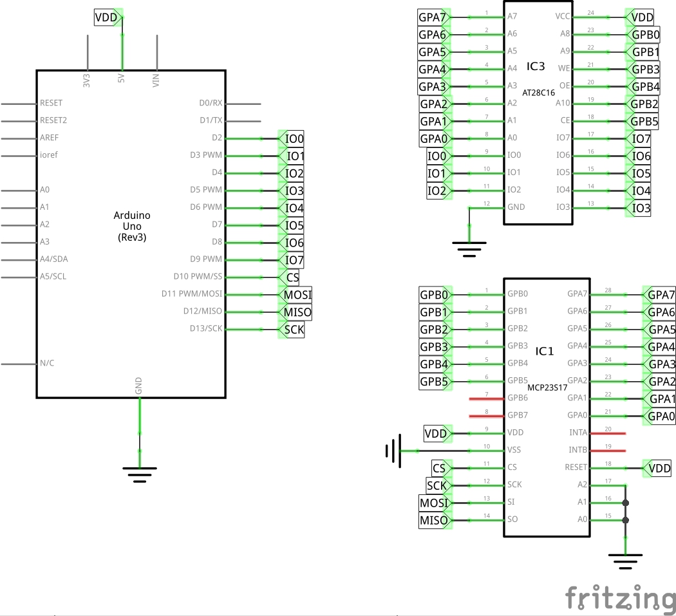Click the Arduino D0/RX pin
Image resolution: width=676 pixels, height=616 pixels.
[x=243, y=104]
